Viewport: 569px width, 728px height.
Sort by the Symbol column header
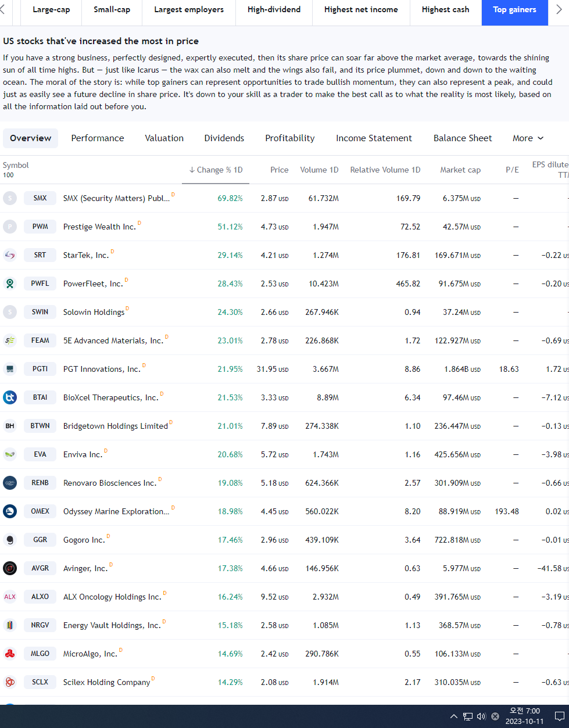(x=16, y=166)
